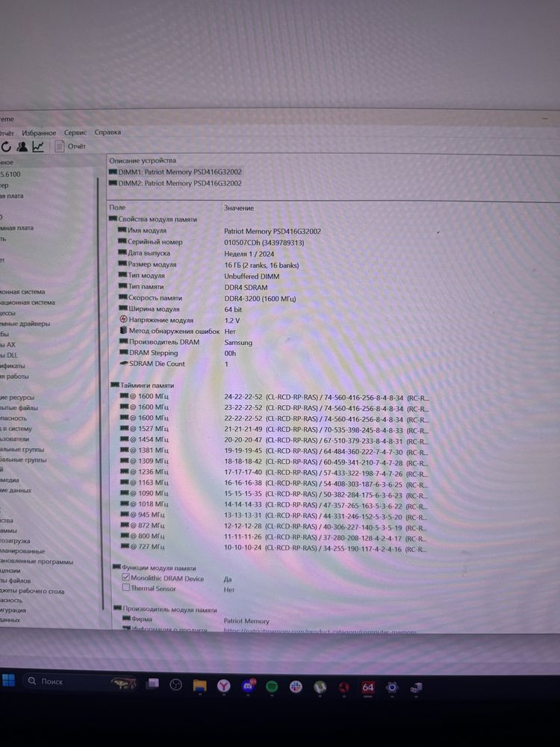Viewport: 560px width, 747px height.
Task: Select the Функции модуля памяти group header
Action: point(155,568)
